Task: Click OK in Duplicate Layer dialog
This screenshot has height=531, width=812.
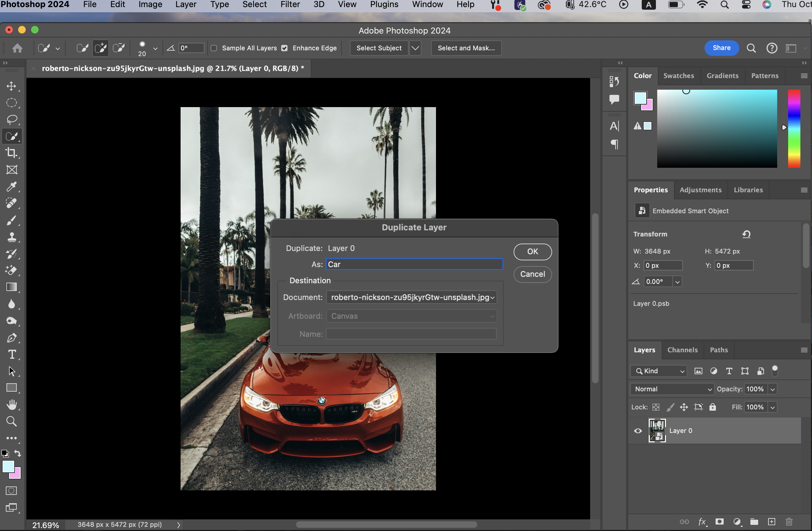Action: 532,252
